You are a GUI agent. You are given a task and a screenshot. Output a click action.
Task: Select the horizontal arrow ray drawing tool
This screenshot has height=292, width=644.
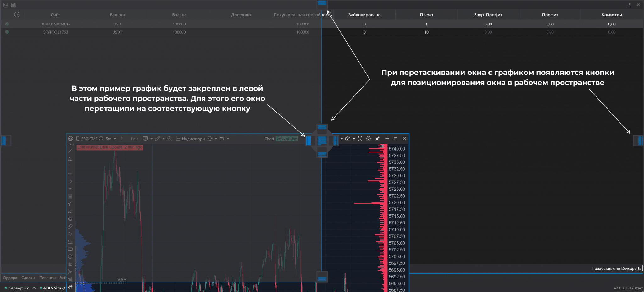(70, 181)
